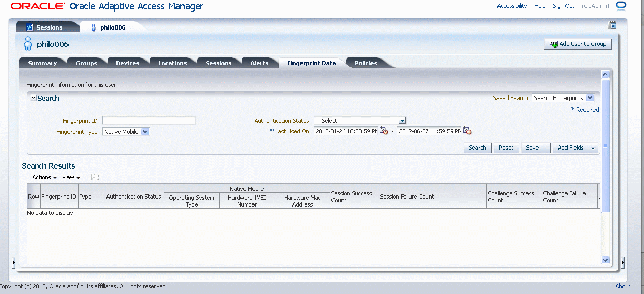Click the Hardware Mac Address column header
644x294 pixels.
[303, 201]
